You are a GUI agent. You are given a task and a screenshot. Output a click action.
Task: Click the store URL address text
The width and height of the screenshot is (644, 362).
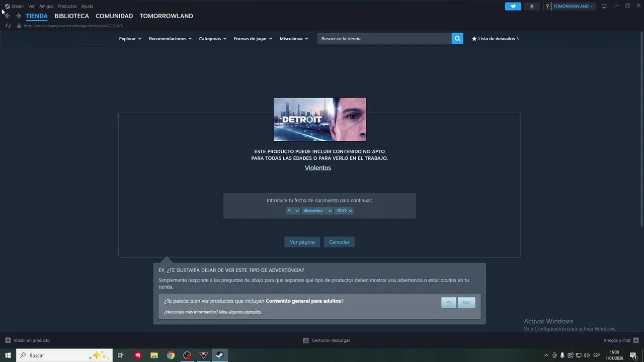point(73,26)
